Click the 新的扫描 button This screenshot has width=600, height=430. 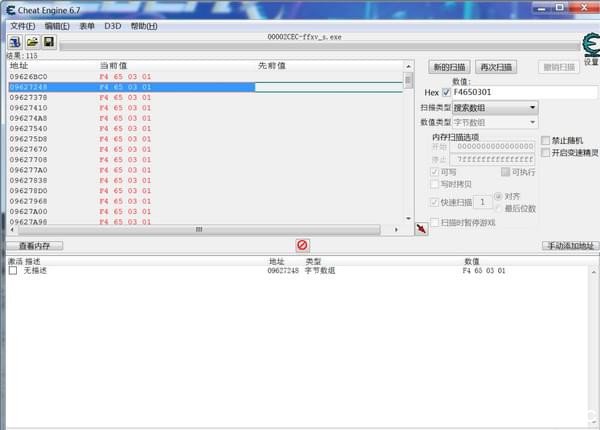pos(452,67)
